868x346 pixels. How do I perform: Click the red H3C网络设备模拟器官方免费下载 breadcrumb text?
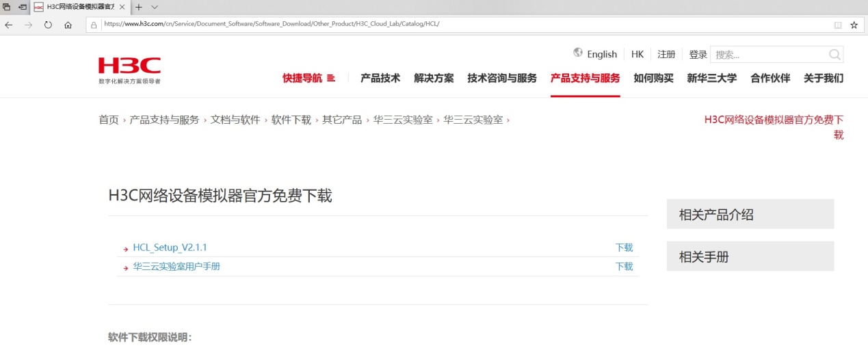pyautogui.click(x=774, y=127)
